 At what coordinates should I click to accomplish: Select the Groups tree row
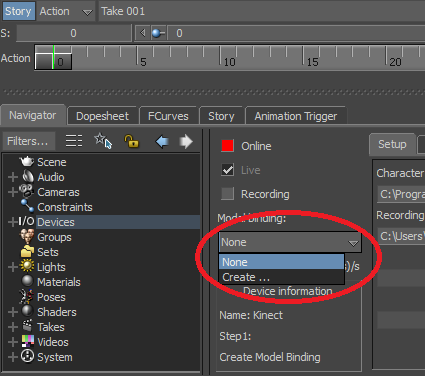pos(54,237)
